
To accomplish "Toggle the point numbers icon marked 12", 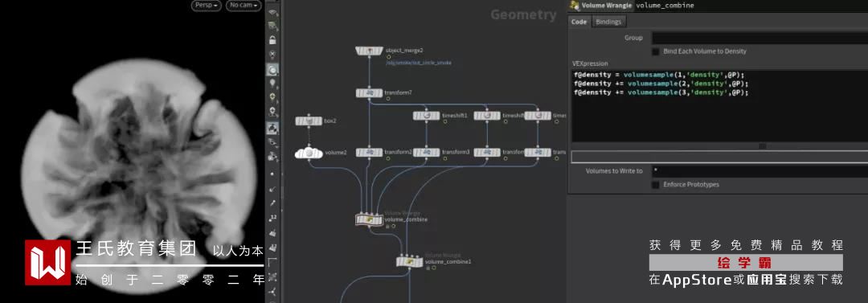I will pyautogui.click(x=272, y=219).
